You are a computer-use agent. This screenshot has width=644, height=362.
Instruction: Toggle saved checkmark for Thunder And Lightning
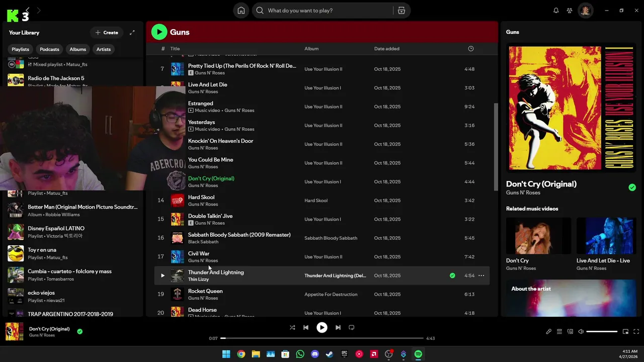tap(452, 276)
